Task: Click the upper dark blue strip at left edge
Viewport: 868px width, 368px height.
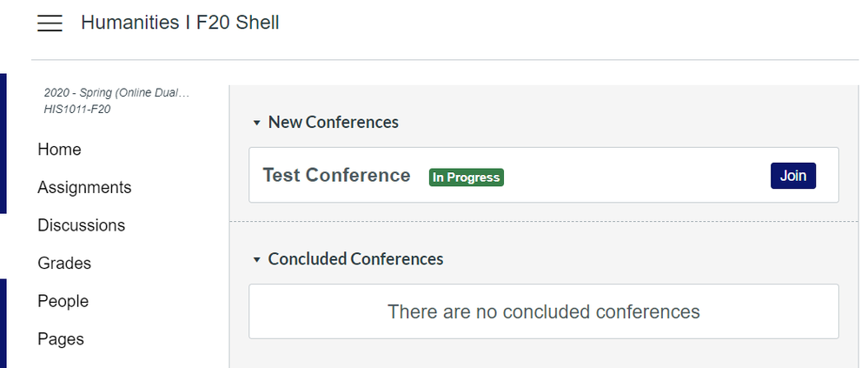Action: (x=3, y=144)
